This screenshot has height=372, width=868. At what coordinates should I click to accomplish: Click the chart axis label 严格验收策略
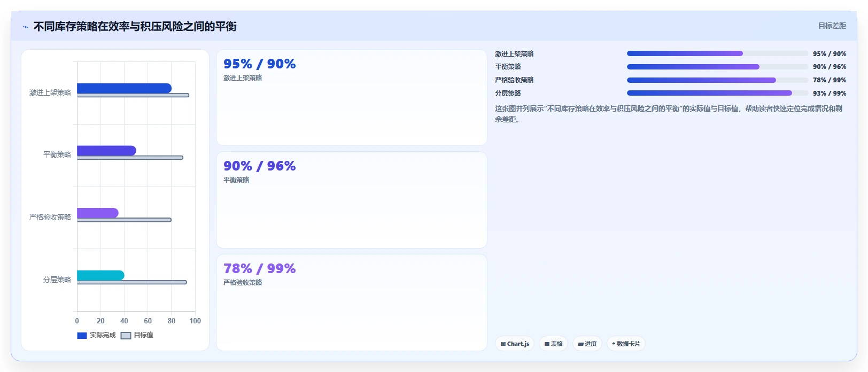(x=50, y=217)
